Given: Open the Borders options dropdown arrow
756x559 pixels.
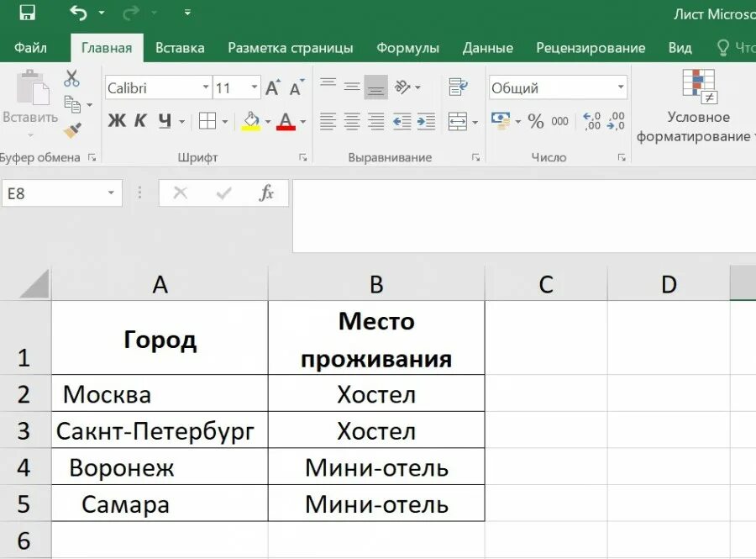Looking at the screenshot, I should 224,122.
